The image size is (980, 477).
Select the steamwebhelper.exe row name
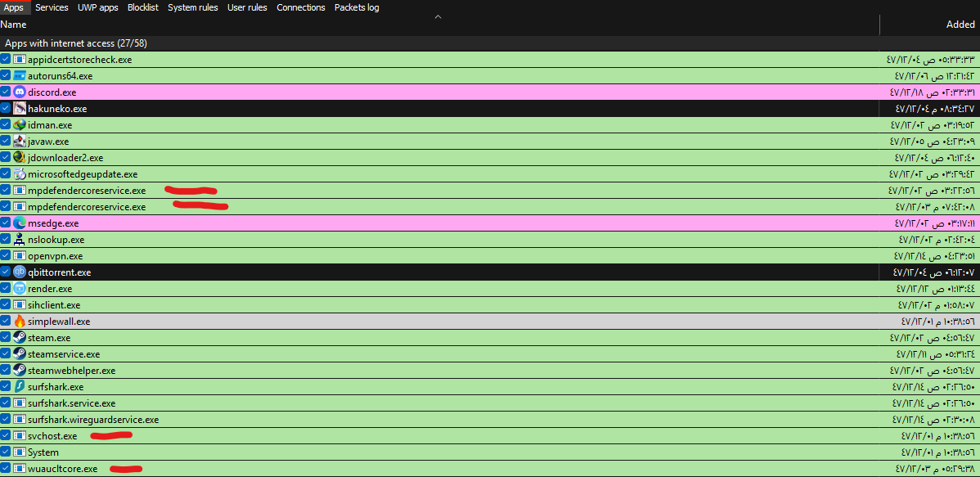click(71, 371)
